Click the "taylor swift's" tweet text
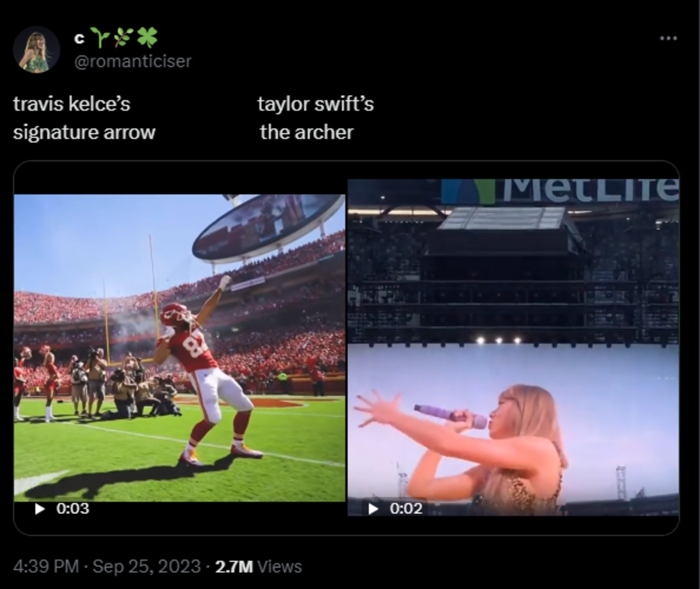Screen dimensions: 700x589 316,104
